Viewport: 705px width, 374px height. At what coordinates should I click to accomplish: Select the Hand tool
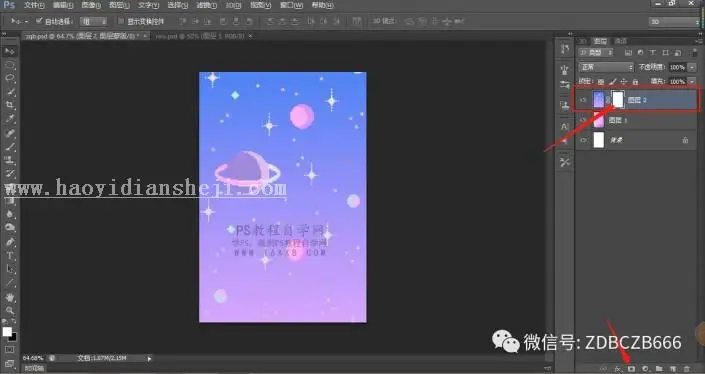(x=9, y=297)
